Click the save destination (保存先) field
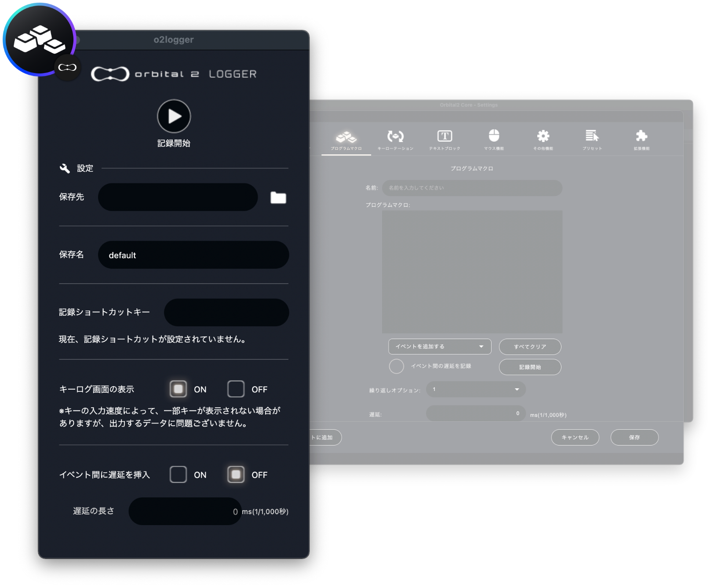The image size is (714, 588). tap(178, 197)
